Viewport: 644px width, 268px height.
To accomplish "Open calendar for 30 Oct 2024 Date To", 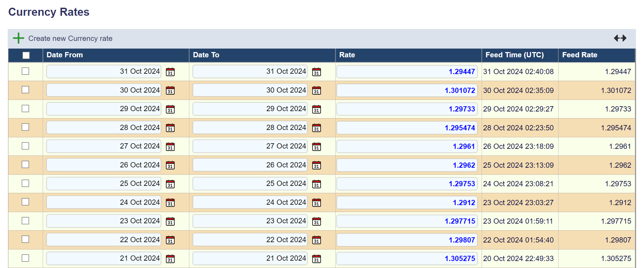I will click(x=316, y=90).
